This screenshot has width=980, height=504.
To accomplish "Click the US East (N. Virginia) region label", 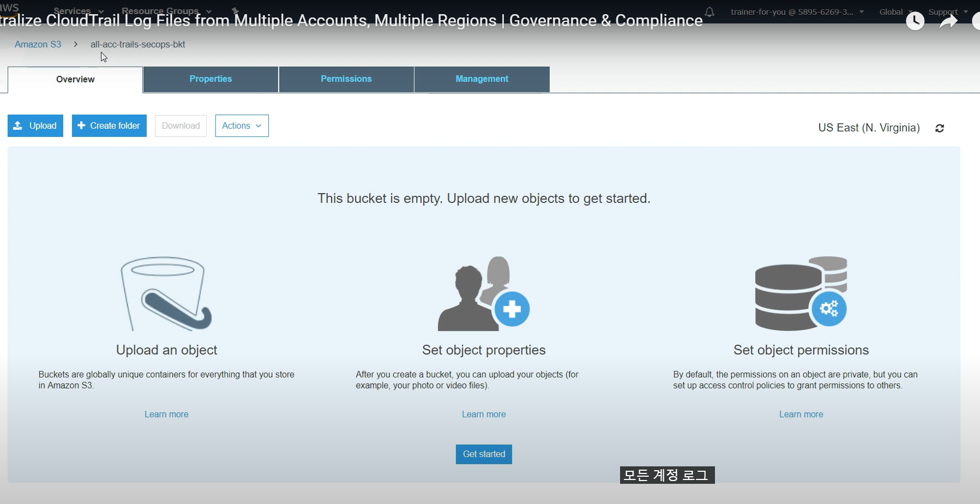I will 869,128.
